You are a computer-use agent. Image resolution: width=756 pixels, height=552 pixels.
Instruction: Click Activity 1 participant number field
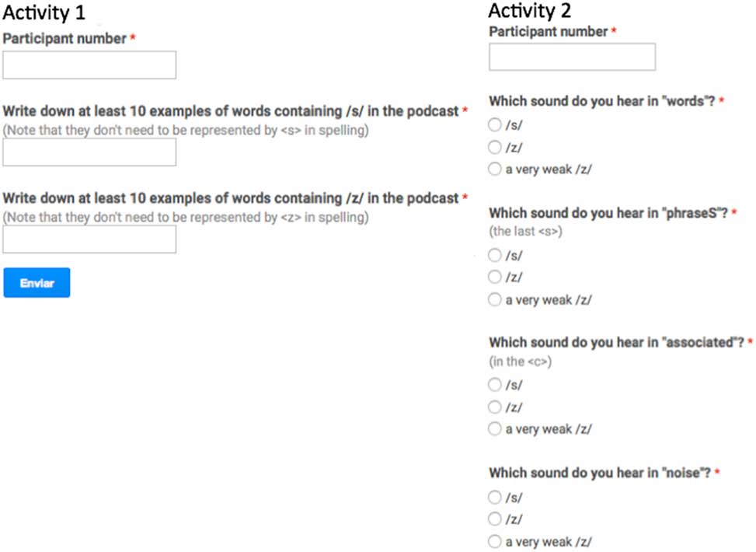(x=89, y=65)
